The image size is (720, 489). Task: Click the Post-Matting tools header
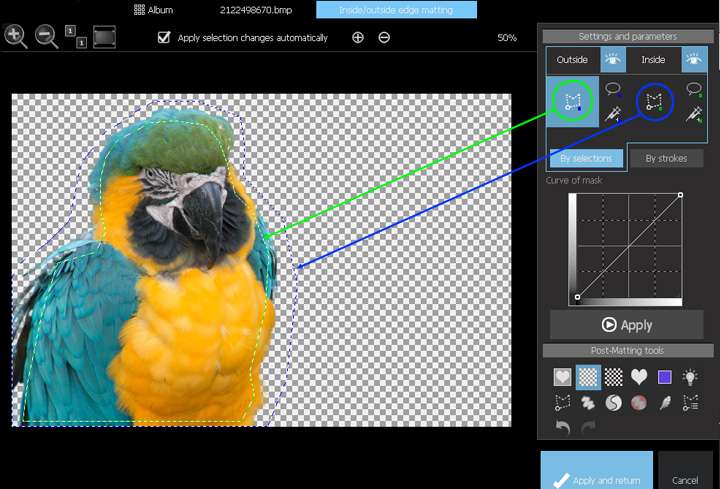point(628,351)
